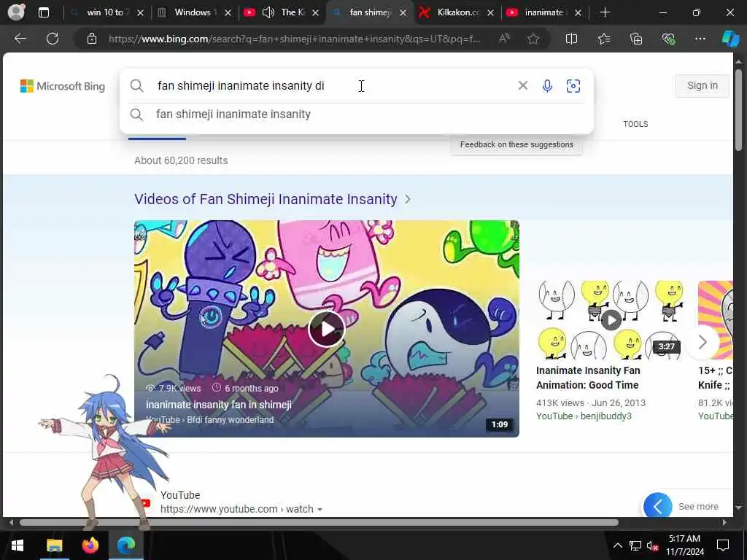Viewport: 747px width, 560px height.
Task: Click the Sign in button
Action: pos(703,86)
